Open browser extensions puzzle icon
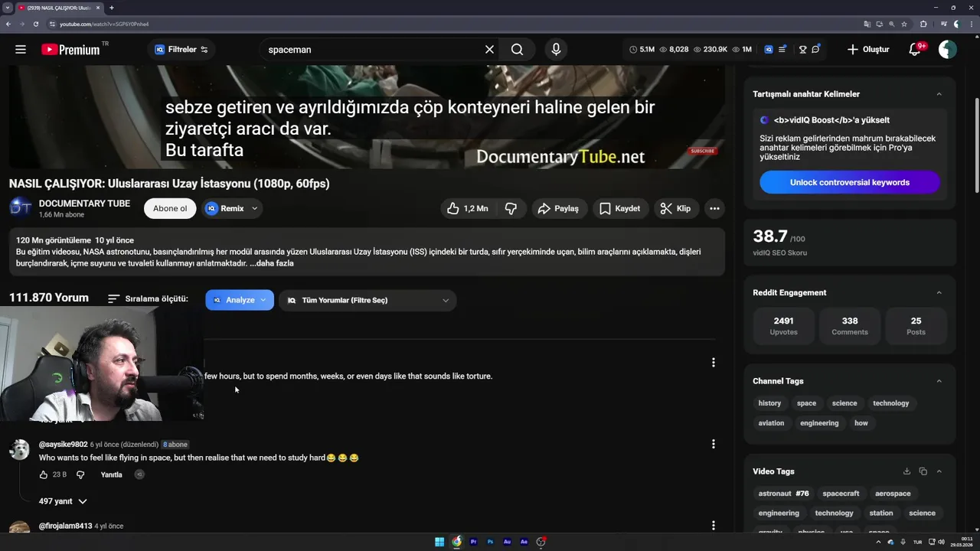The image size is (980, 551). tap(923, 24)
